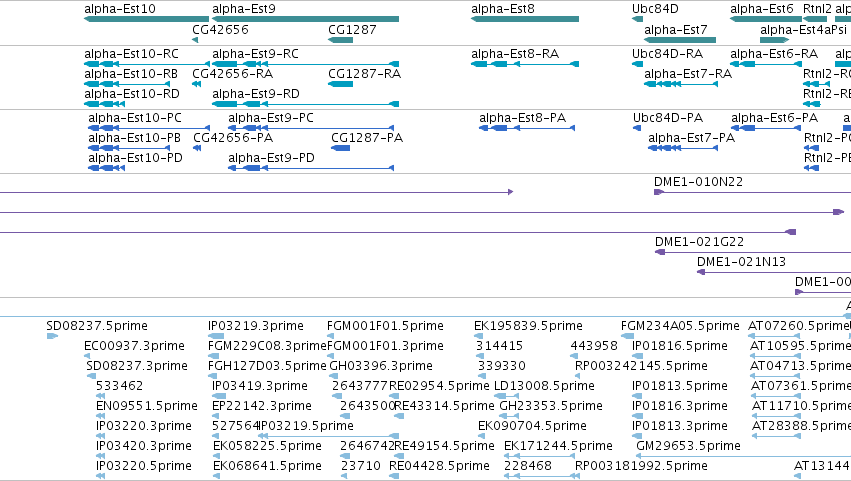Click the alpha-Est7-PA protein label
The image size is (851, 481).
691,138
